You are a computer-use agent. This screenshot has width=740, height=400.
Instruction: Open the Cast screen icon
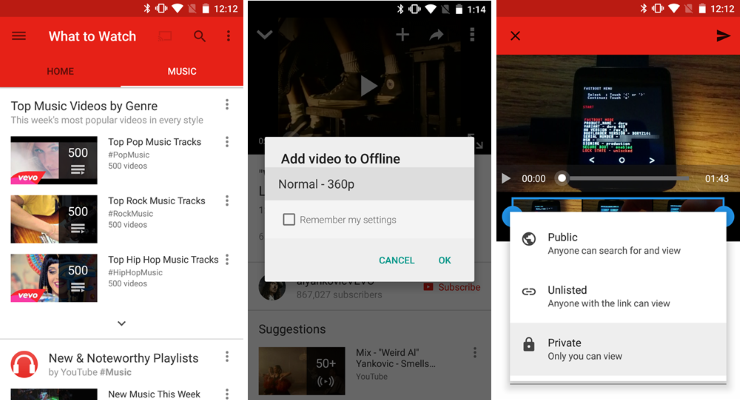coord(165,36)
